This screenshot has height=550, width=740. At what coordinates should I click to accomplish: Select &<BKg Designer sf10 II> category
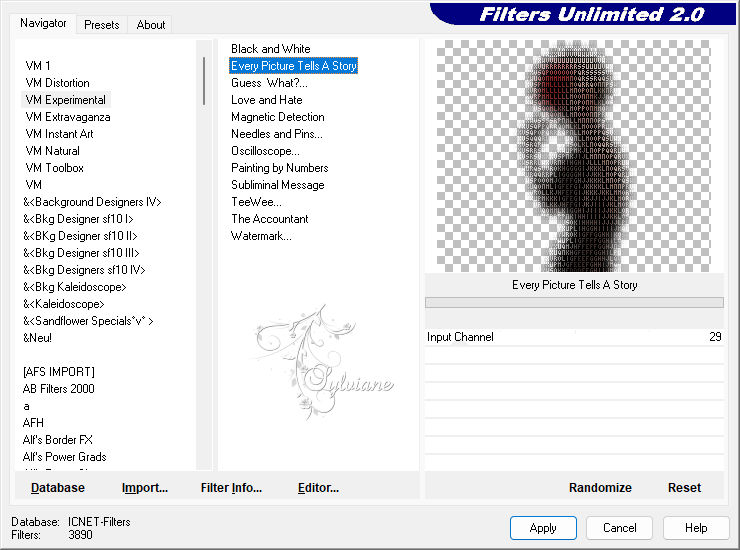point(80,236)
